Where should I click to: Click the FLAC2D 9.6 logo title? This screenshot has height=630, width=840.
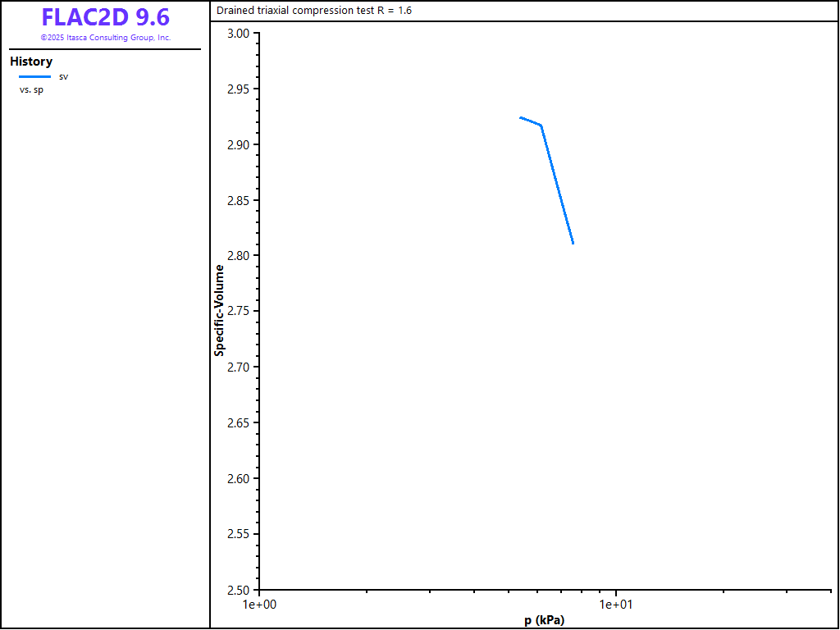point(105,18)
